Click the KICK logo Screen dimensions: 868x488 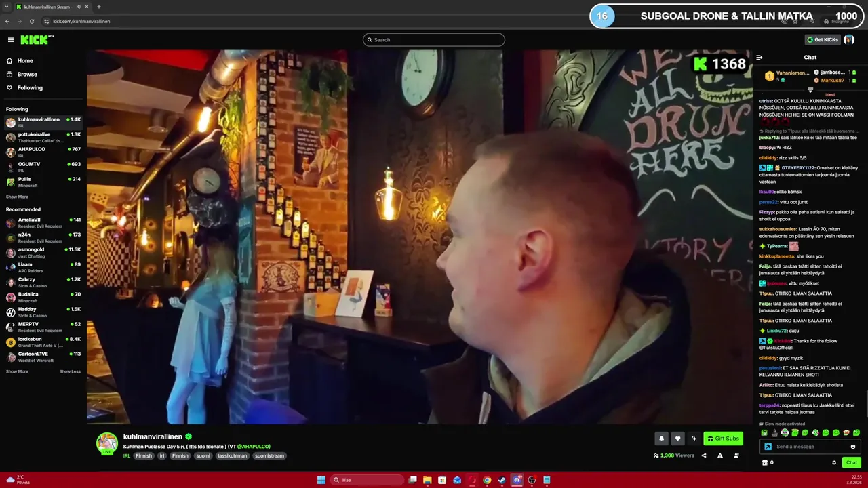click(x=36, y=39)
